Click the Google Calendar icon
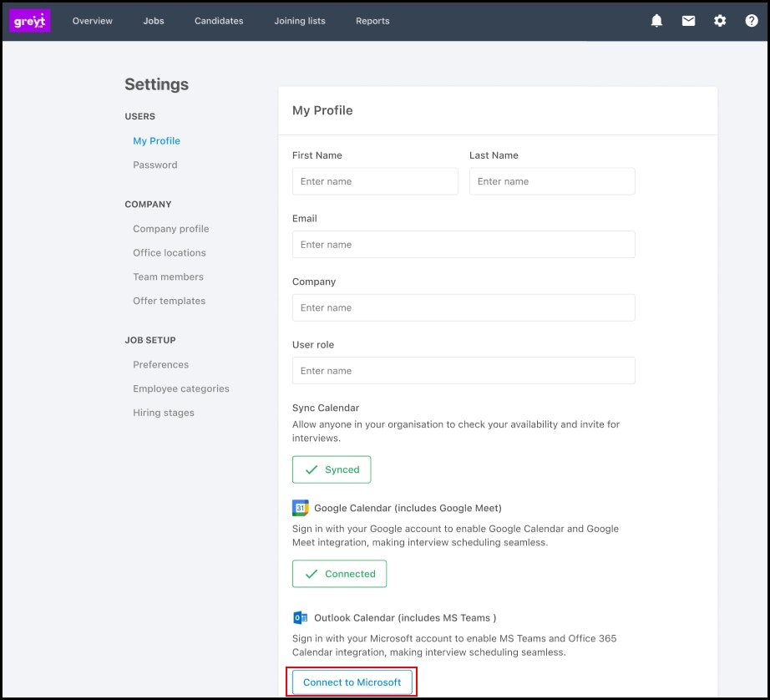 300,508
